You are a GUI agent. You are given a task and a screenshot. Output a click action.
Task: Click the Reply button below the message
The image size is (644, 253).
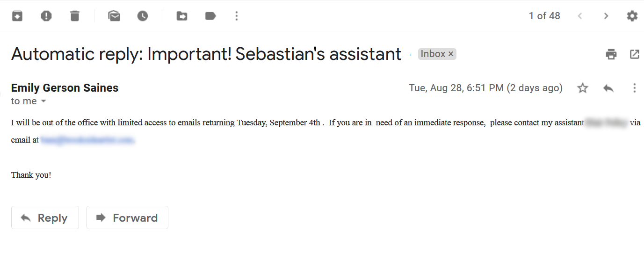45,217
